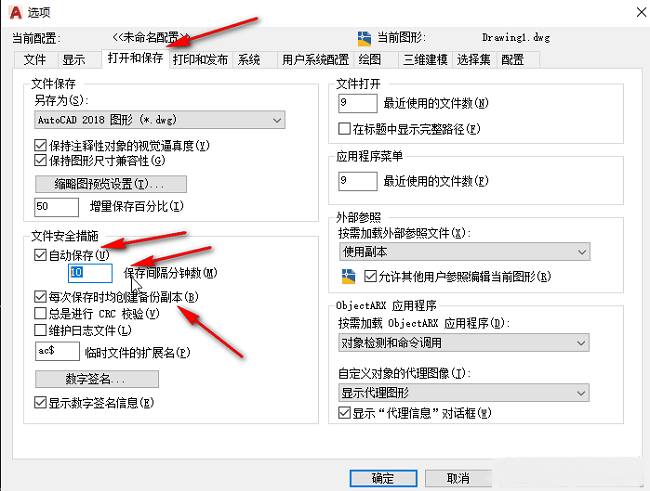
Task: Toggle 保持注释性对象的视觉逼真度 checkbox
Action: (x=40, y=146)
